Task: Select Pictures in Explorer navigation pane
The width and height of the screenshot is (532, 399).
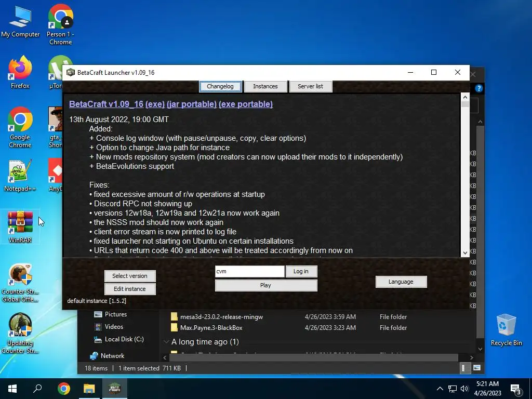Action: pos(111,314)
